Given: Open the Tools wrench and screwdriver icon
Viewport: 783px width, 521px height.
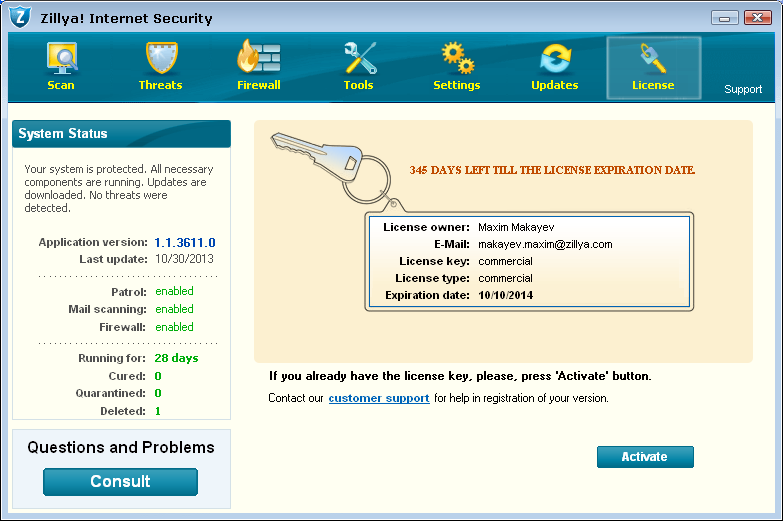Looking at the screenshot, I should (359, 58).
